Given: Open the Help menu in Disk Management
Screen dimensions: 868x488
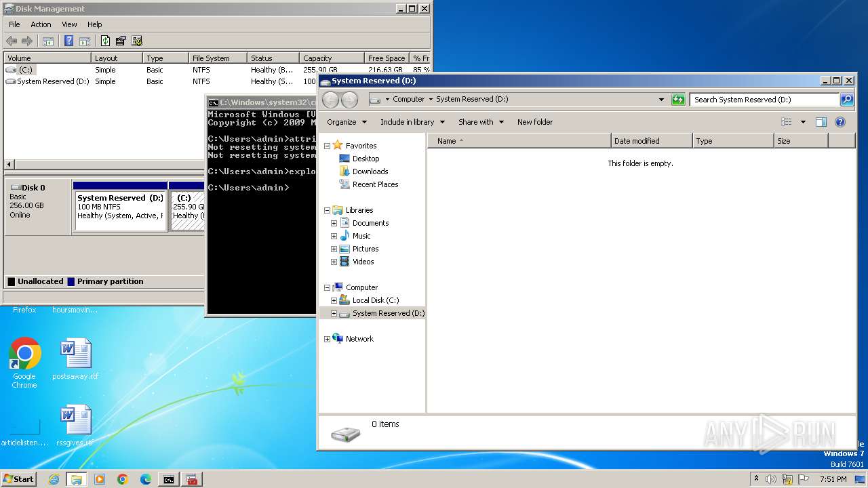Looking at the screenshot, I should (x=95, y=24).
